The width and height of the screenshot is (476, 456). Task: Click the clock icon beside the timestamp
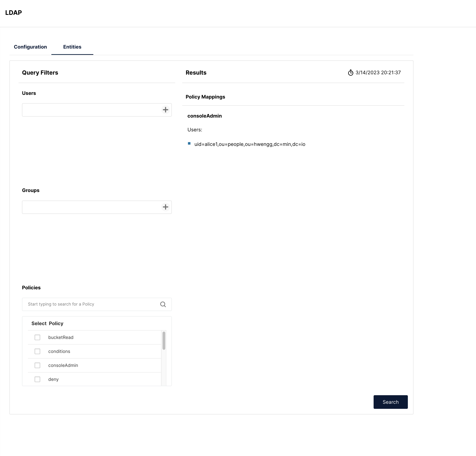pos(350,73)
